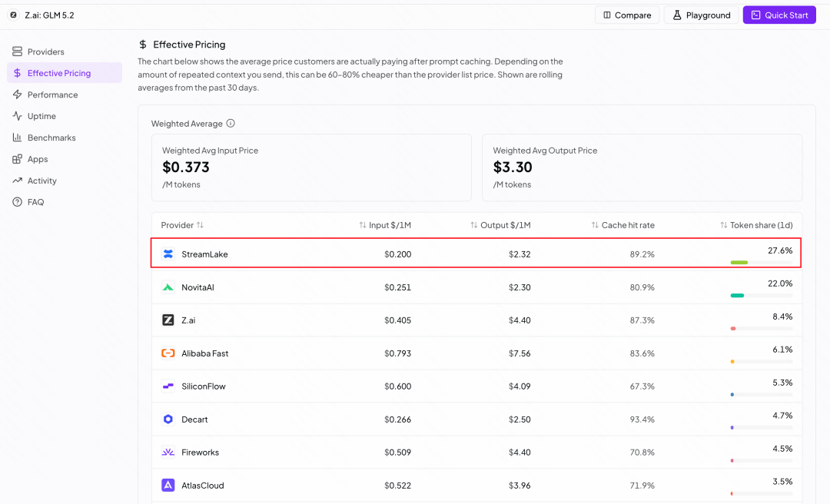Click the Z.ai provider row logo
830x504 pixels.
[168, 320]
